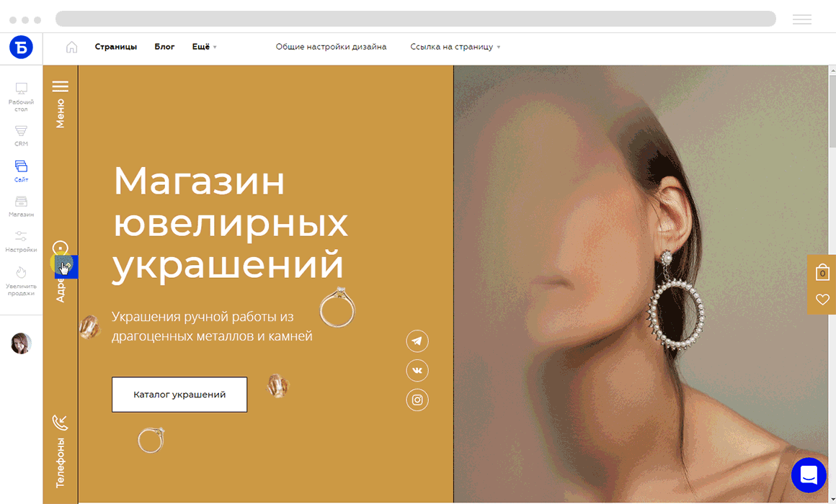Open the shopping bag cart icon
The image size is (836, 504).
click(x=822, y=272)
